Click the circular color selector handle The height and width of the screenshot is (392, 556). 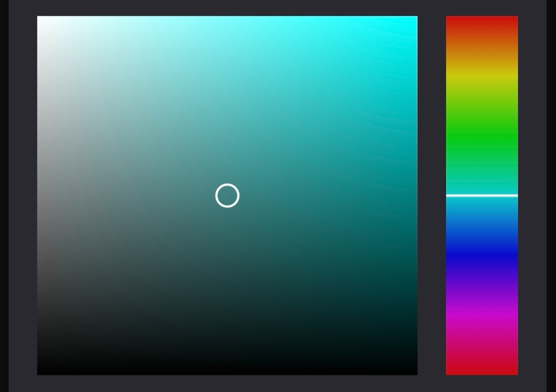227,196
